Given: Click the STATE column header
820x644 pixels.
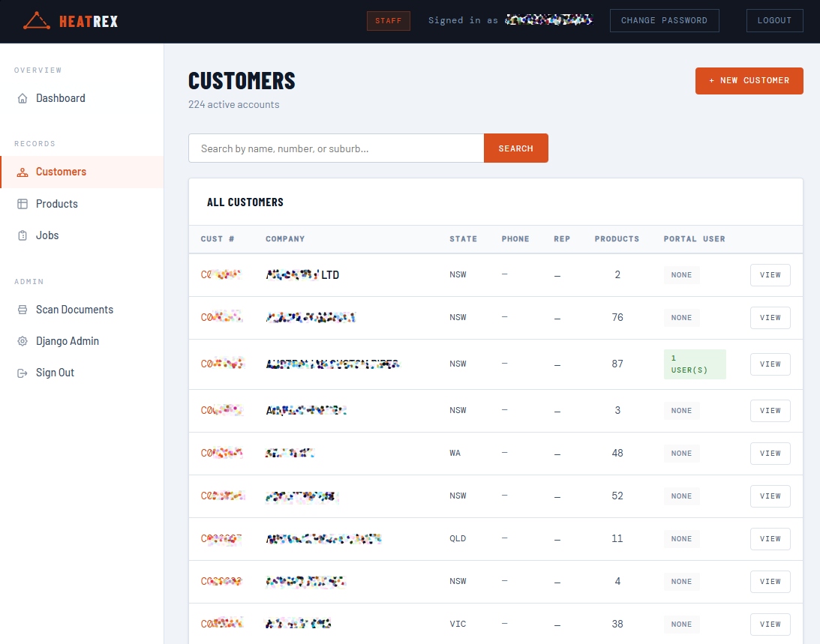Looking at the screenshot, I should (x=464, y=239).
